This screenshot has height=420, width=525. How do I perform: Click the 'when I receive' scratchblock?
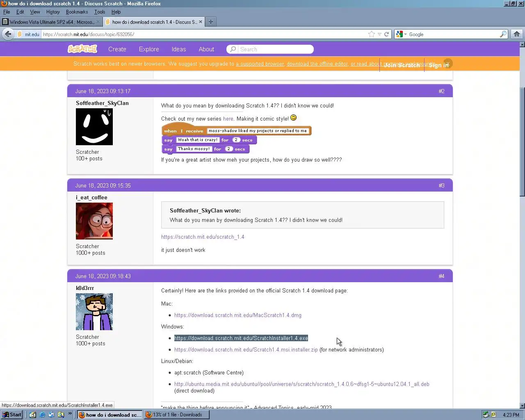[x=237, y=130]
